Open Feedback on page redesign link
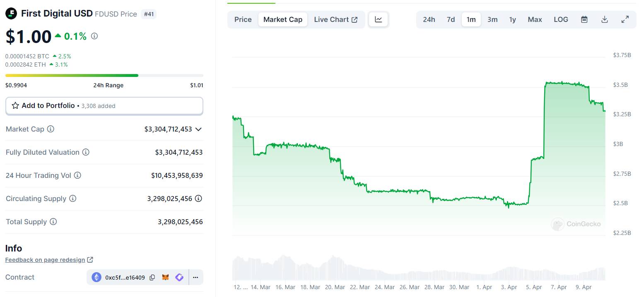This screenshot has height=297, width=644. pyautogui.click(x=49, y=260)
